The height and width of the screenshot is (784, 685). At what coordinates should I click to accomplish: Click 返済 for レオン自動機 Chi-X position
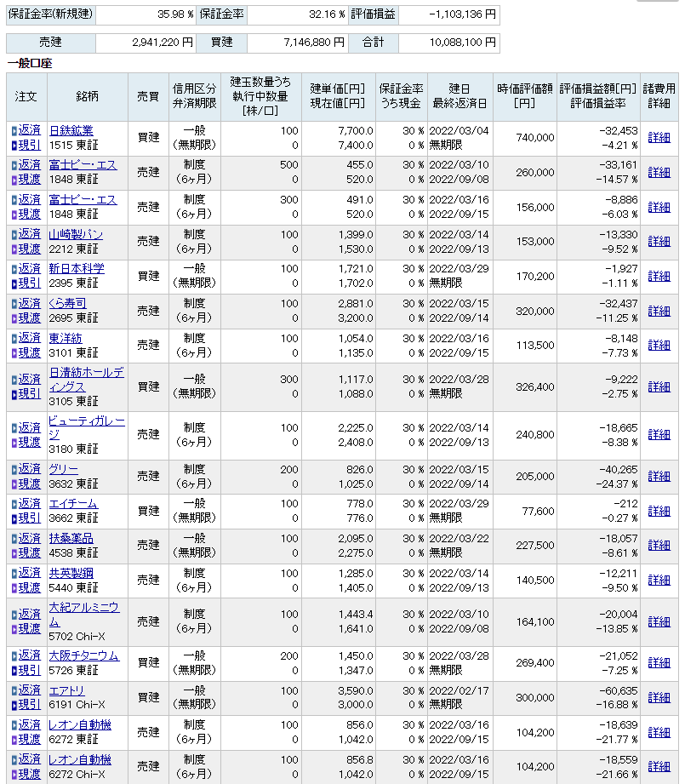[x=29, y=759]
